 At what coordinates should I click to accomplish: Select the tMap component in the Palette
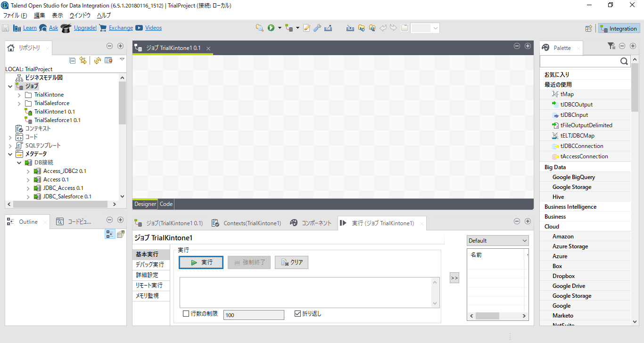(567, 94)
